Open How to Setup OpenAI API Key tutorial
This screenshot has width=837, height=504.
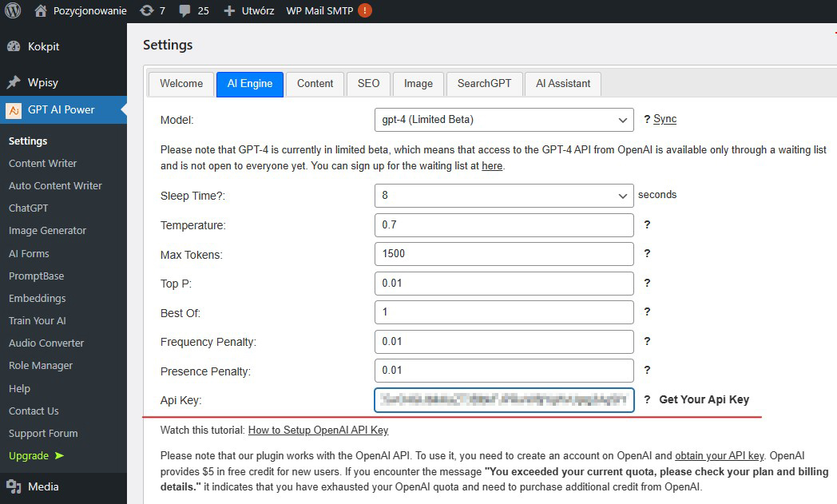pyautogui.click(x=318, y=431)
